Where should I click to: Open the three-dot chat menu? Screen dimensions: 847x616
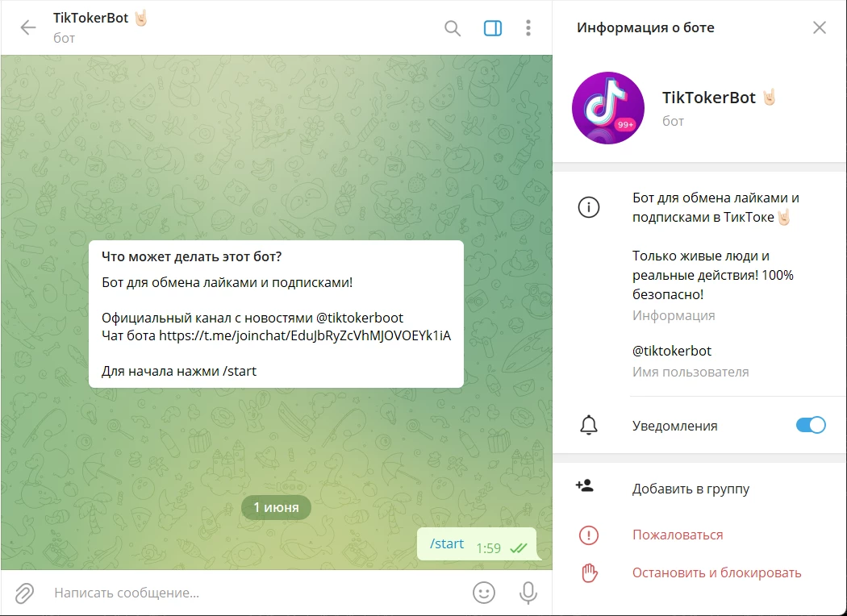(528, 28)
